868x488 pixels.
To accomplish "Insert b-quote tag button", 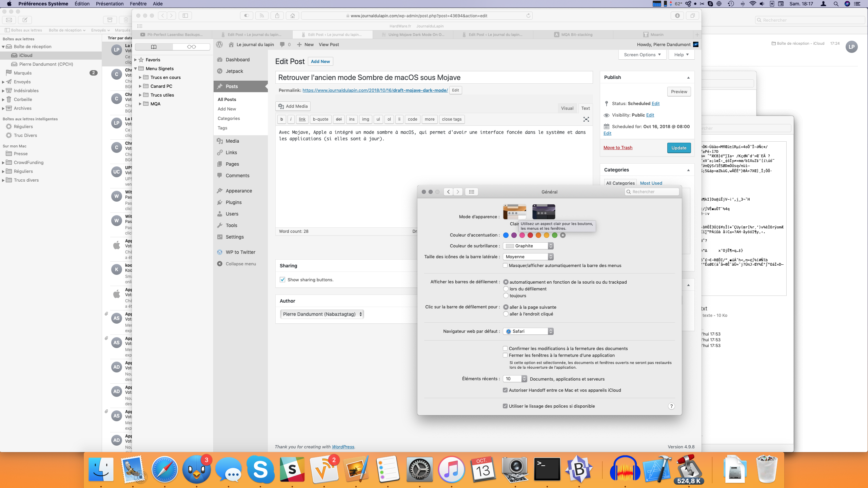I will pyautogui.click(x=320, y=119).
